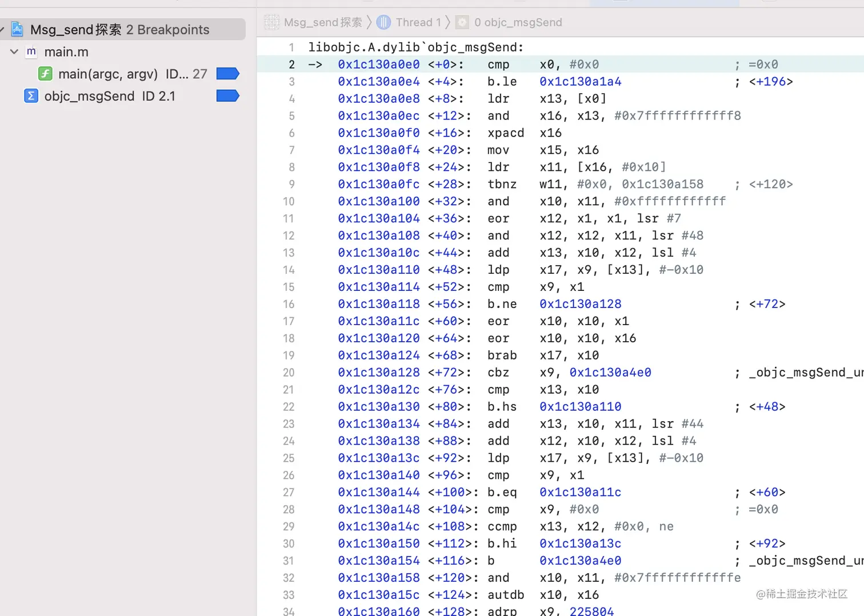The height and width of the screenshot is (616, 864).
Task: Click address 0x1c130a0e0 on line 2
Action: coord(378,65)
